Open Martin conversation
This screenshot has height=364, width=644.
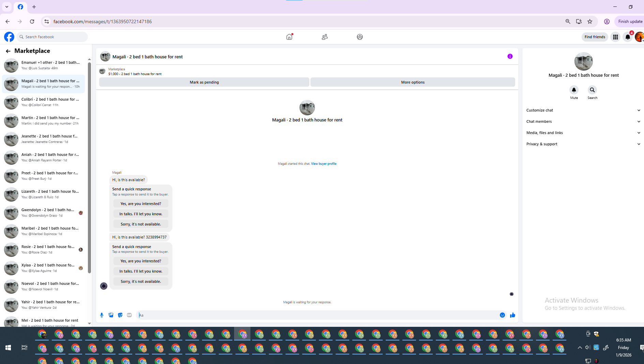coord(44,120)
